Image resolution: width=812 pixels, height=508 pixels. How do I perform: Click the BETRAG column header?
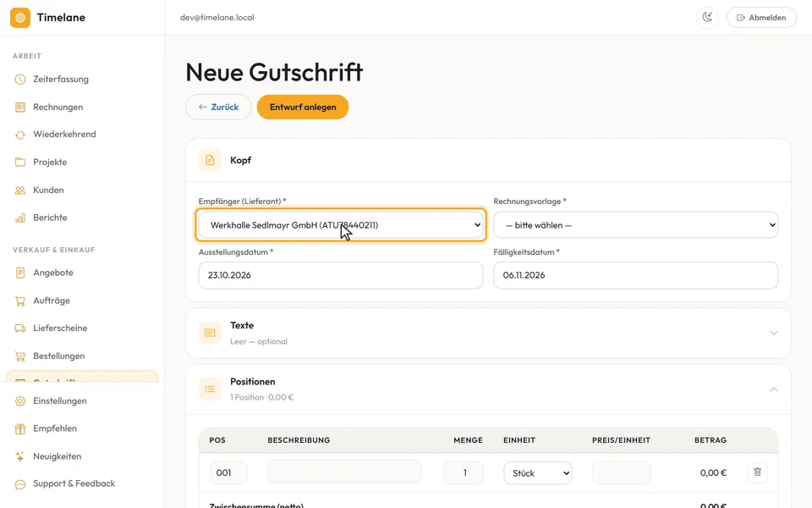pos(710,440)
